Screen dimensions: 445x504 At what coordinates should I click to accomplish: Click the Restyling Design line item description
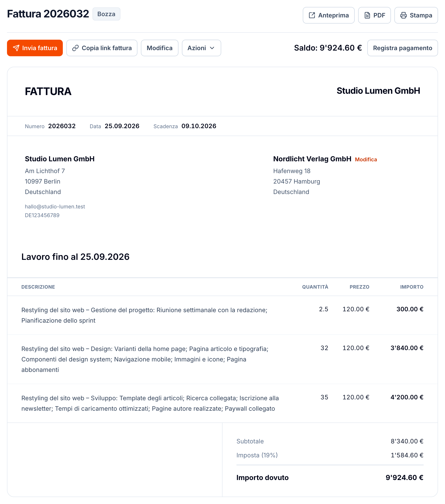point(145,359)
